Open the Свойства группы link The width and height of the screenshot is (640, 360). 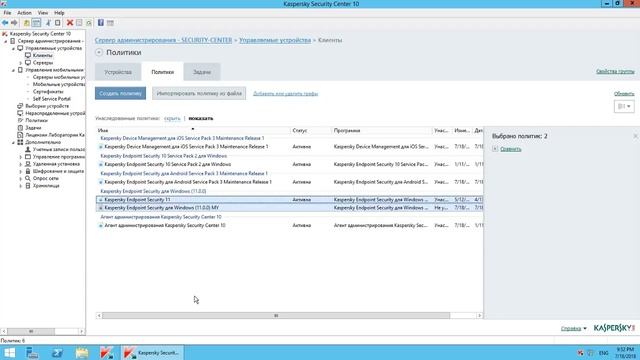615,71
